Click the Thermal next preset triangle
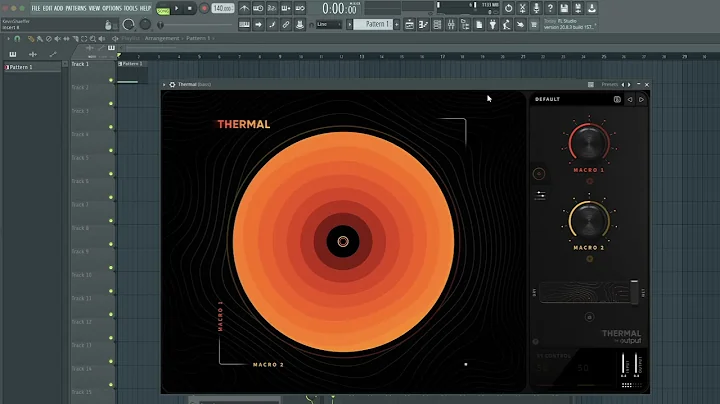The height and width of the screenshot is (404, 720). coord(641,99)
